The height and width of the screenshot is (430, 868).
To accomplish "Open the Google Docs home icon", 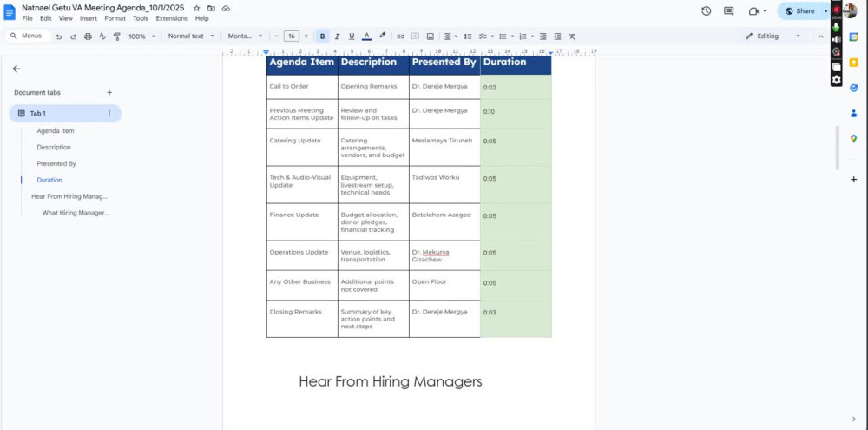I will tap(10, 12).
